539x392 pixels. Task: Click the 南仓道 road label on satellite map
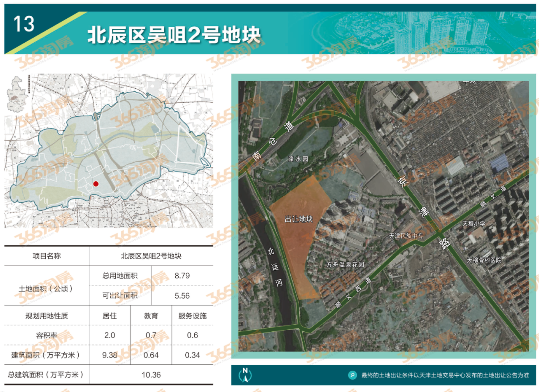pos(273,142)
